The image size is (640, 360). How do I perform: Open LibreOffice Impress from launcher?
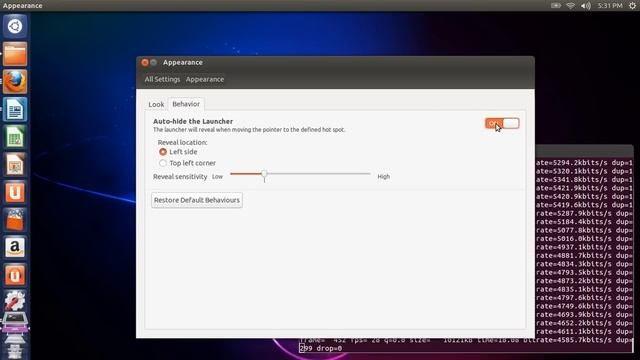(x=15, y=165)
